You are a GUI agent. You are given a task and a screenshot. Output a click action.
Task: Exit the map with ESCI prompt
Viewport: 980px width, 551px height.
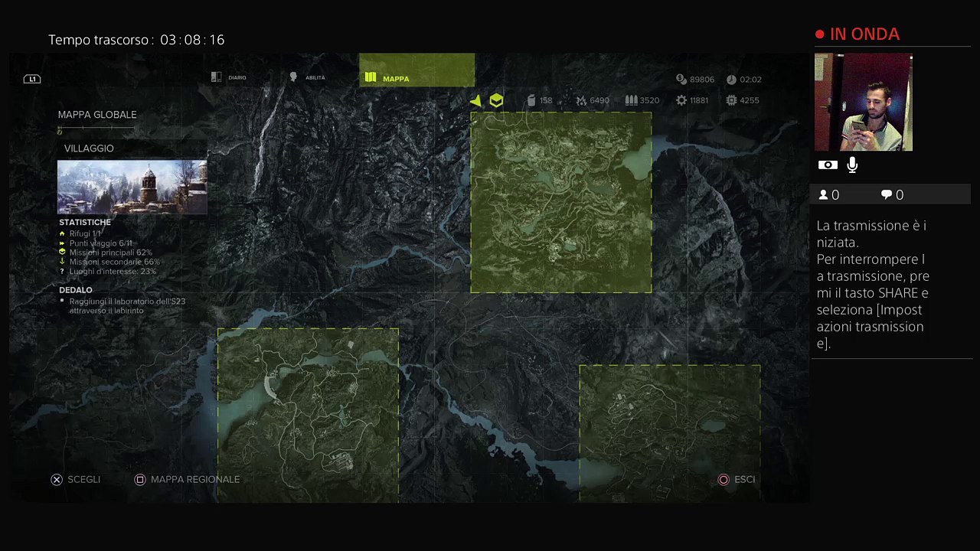[x=736, y=479]
